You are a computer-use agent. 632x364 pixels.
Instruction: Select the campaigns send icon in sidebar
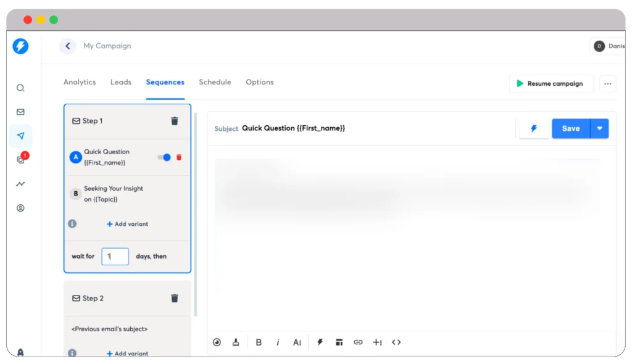(20, 136)
